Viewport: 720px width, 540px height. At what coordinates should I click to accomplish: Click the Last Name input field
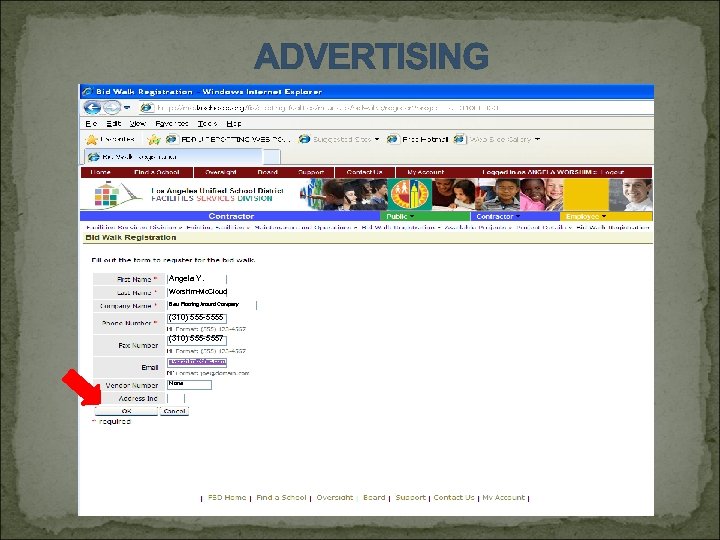[197, 292]
